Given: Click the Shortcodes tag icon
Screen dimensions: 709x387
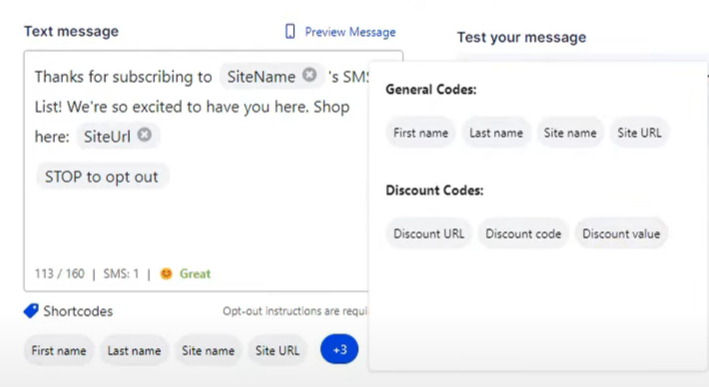Looking at the screenshot, I should tap(31, 311).
